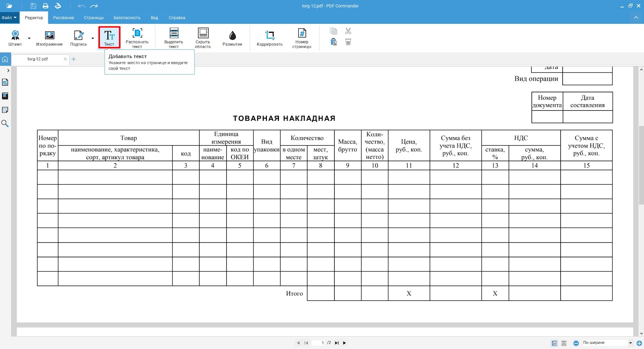The width and height of the screenshot is (644, 349).
Task: Zoom in with the plus button
Action: coord(639,343)
